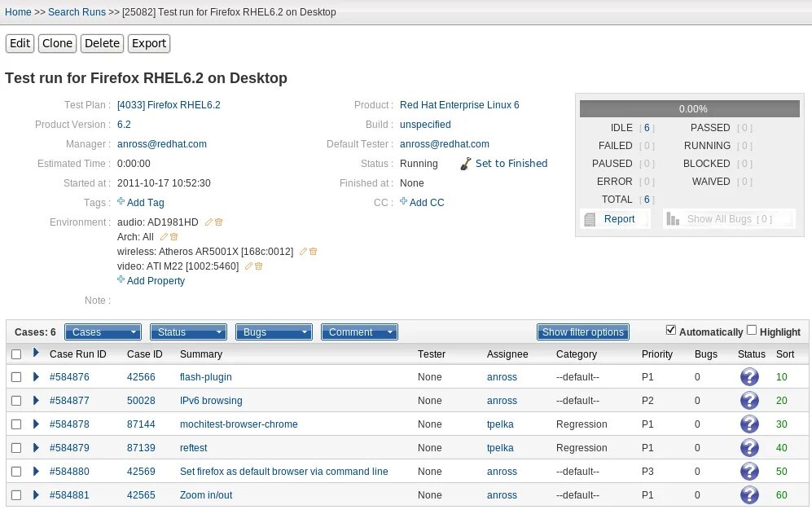Expand the mochitest-browser-chrome case row
812x514 pixels.
pyautogui.click(x=36, y=424)
